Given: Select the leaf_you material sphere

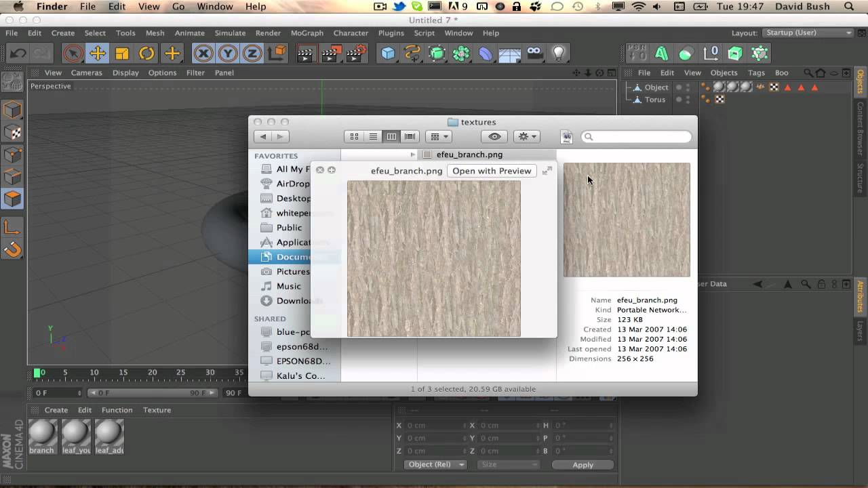Looking at the screenshot, I should (x=75, y=436).
